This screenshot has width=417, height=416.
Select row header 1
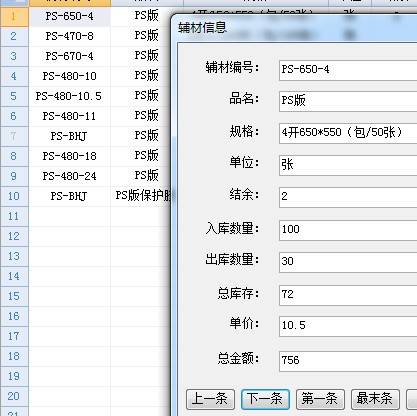click(x=14, y=16)
